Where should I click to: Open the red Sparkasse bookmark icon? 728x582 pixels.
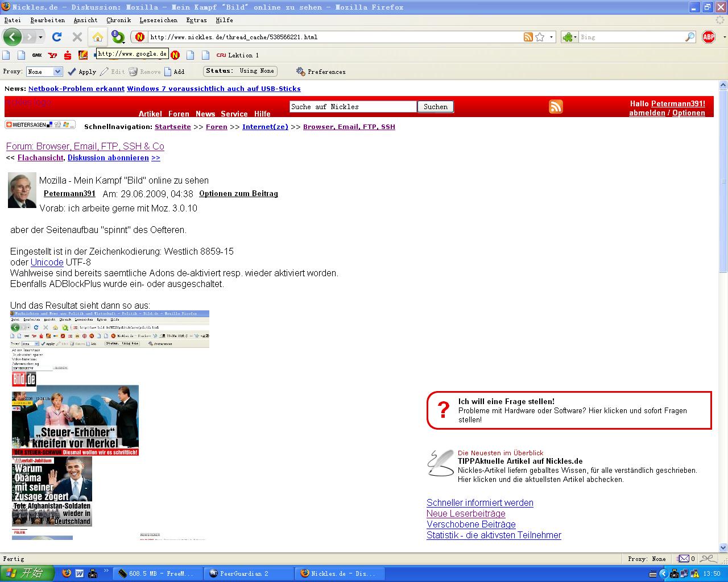click(68, 55)
